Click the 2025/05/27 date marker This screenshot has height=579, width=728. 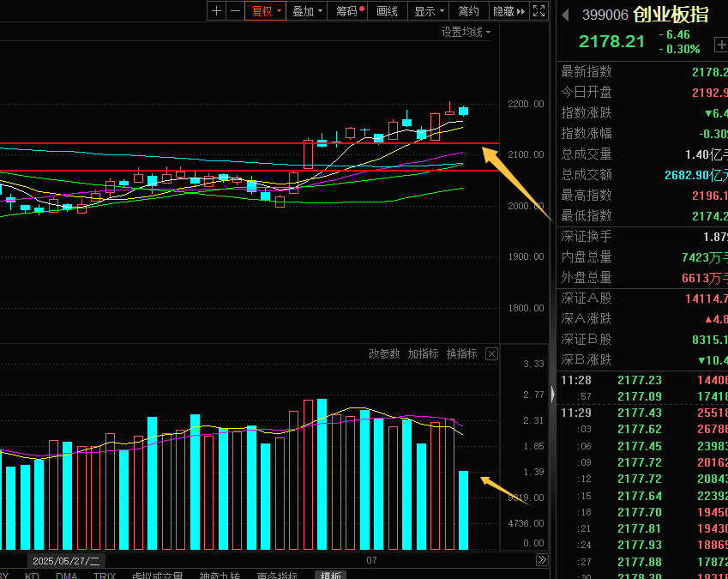(67, 559)
